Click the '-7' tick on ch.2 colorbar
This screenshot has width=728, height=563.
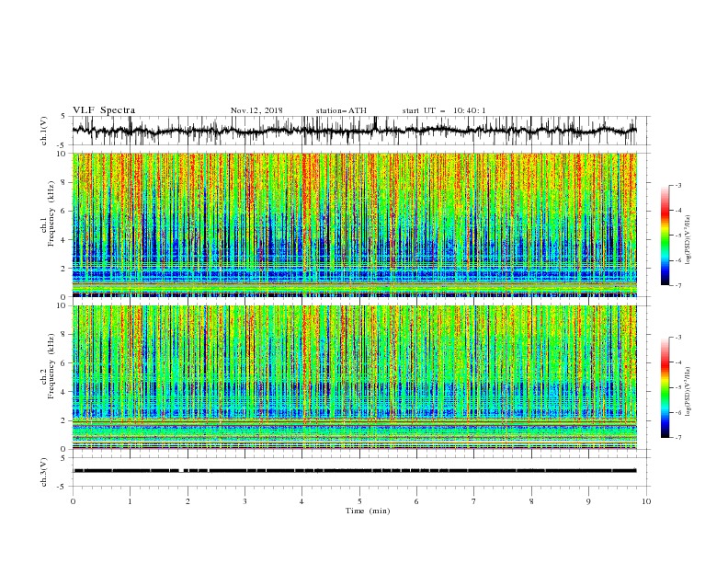[x=677, y=438]
